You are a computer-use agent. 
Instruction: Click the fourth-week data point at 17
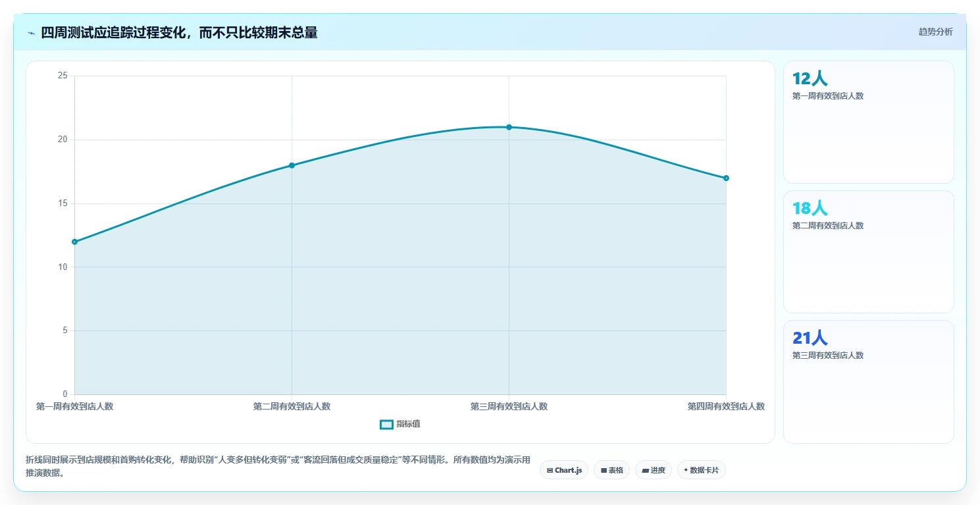(726, 178)
